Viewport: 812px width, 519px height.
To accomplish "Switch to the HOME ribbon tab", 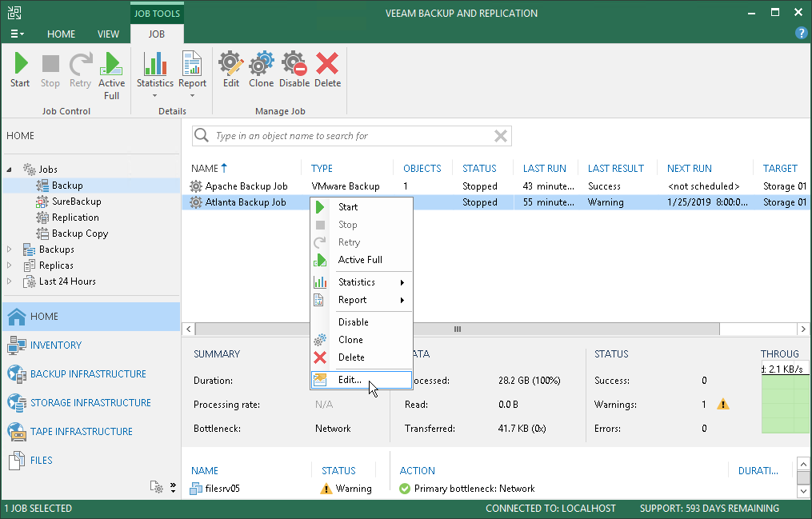I will pyautogui.click(x=61, y=34).
